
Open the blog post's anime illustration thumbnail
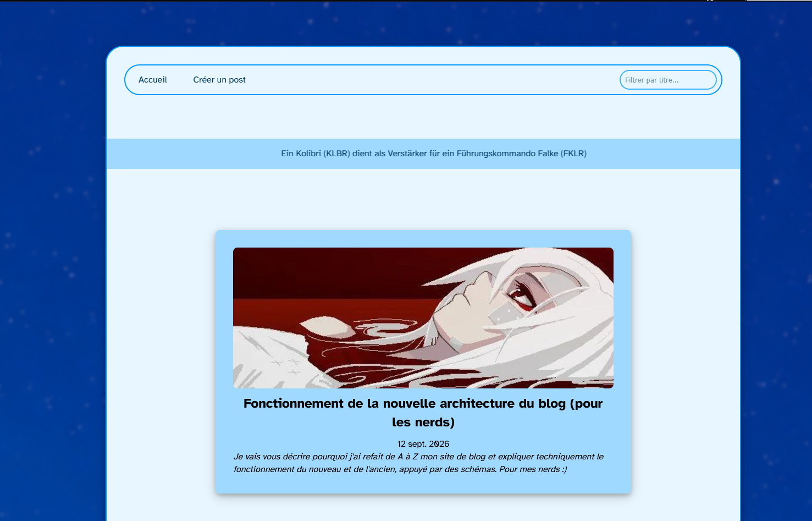click(423, 318)
